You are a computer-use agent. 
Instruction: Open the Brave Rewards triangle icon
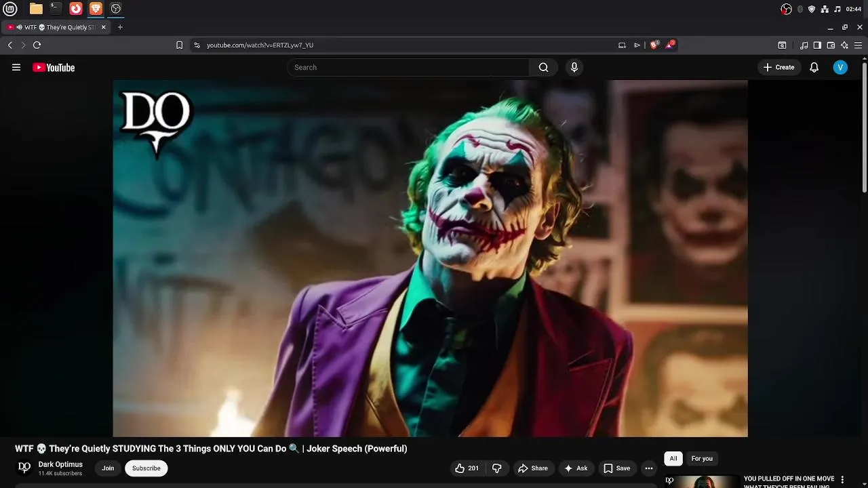670,45
